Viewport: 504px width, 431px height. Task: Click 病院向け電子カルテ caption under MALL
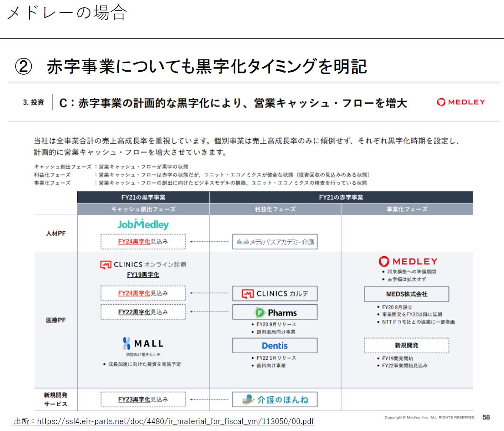point(143,355)
